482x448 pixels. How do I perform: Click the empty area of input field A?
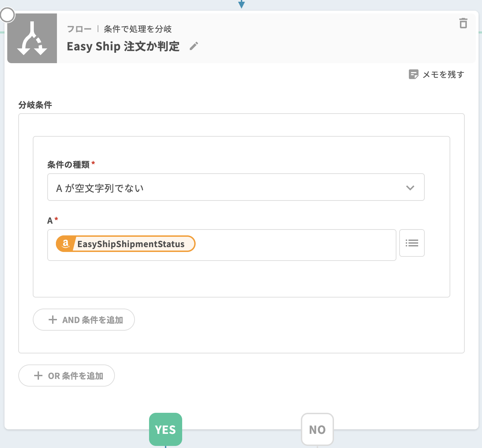(x=293, y=245)
